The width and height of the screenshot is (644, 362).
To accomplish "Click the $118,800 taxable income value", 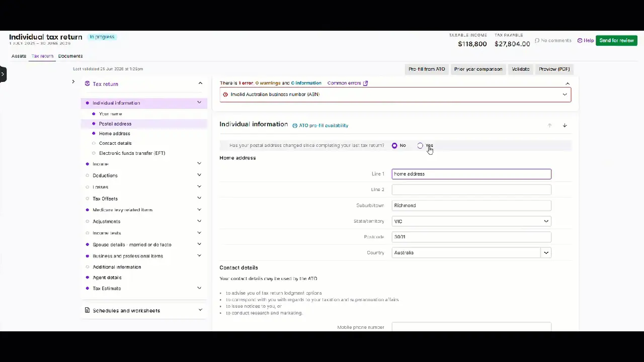I will (472, 44).
